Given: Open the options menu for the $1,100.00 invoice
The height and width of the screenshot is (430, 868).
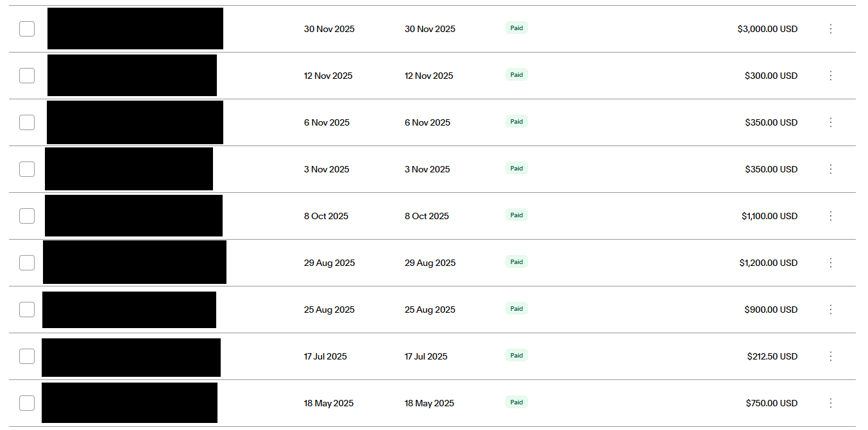Looking at the screenshot, I should tap(830, 216).
